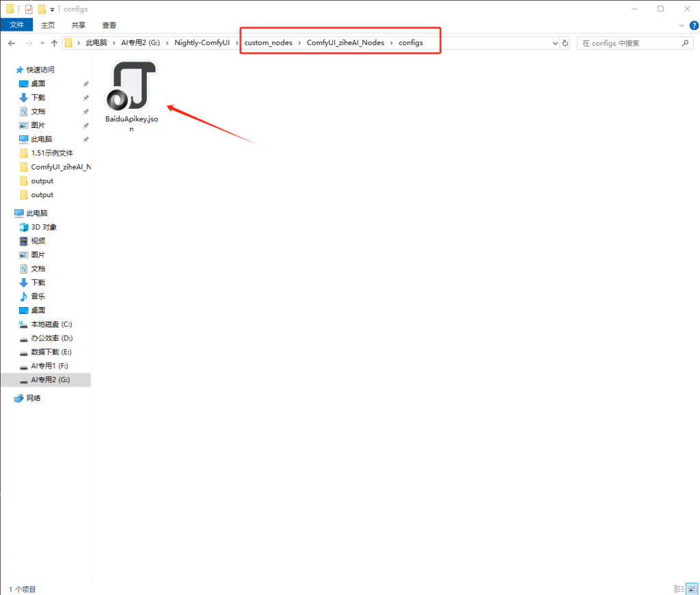This screenshot has width=700, height=595.
Task: Focus the 在 configs 中搜索 search box
Action: pos(635,43)
